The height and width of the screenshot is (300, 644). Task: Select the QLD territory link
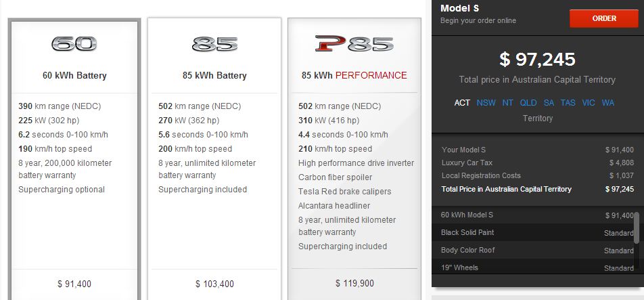coord(528,103)
